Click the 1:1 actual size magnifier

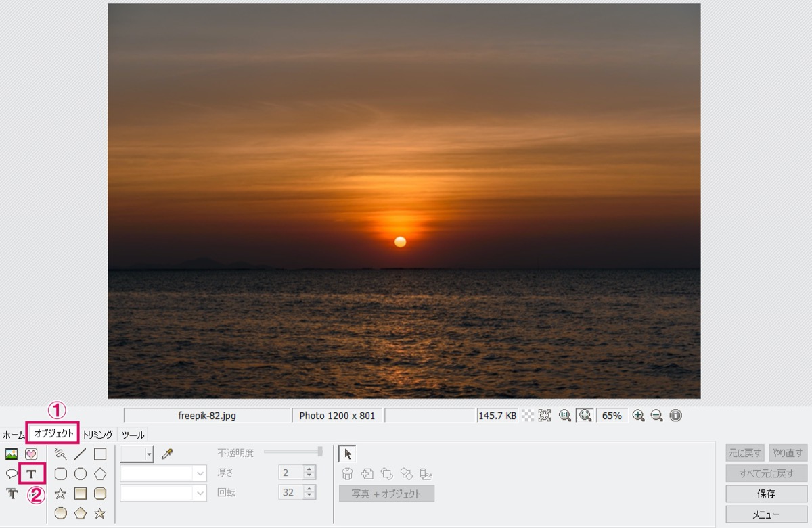[565, 415]
